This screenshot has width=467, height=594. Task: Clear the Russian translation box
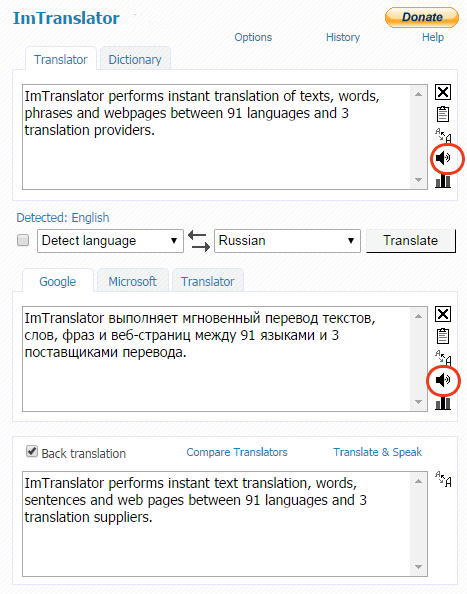[x=443, y=314]
